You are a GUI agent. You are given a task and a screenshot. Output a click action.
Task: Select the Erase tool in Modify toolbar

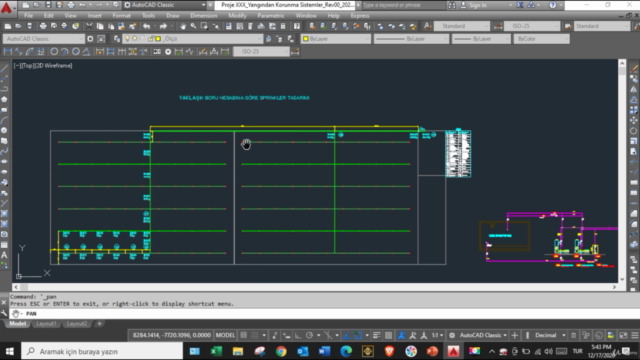634,69
